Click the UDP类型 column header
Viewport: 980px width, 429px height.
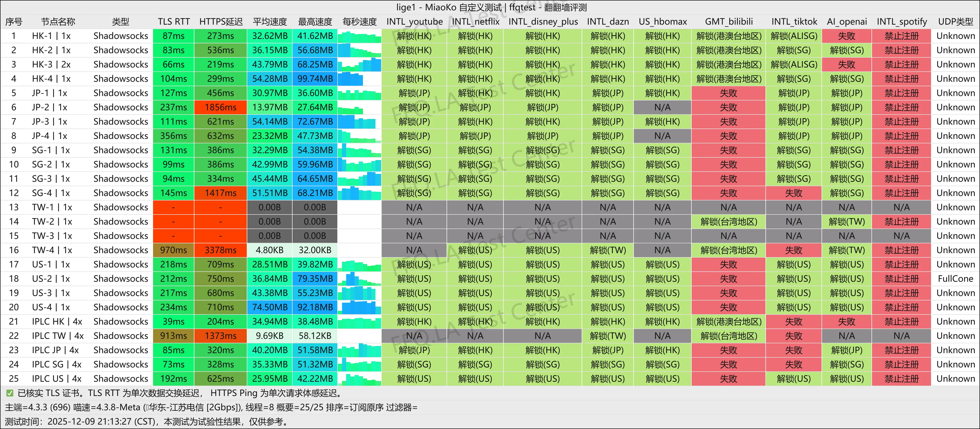point(955,22)
